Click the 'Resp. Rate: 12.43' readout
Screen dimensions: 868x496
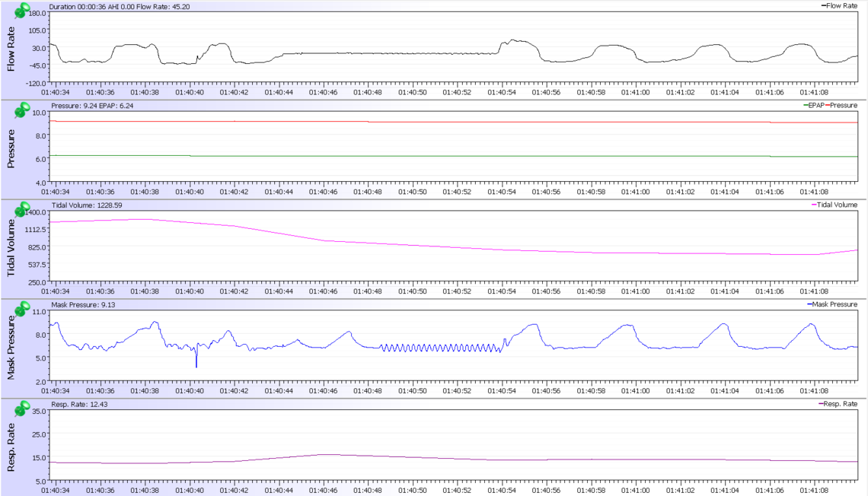click(x=79, y=404)
